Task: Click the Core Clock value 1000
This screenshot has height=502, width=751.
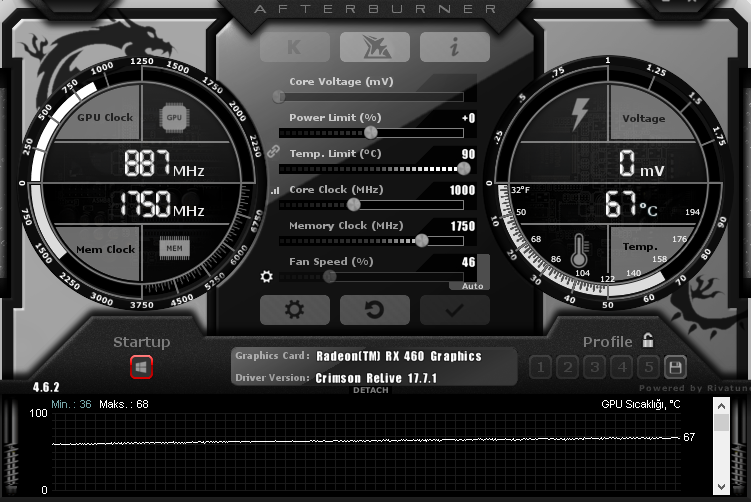Action: (x=462, y=190)
